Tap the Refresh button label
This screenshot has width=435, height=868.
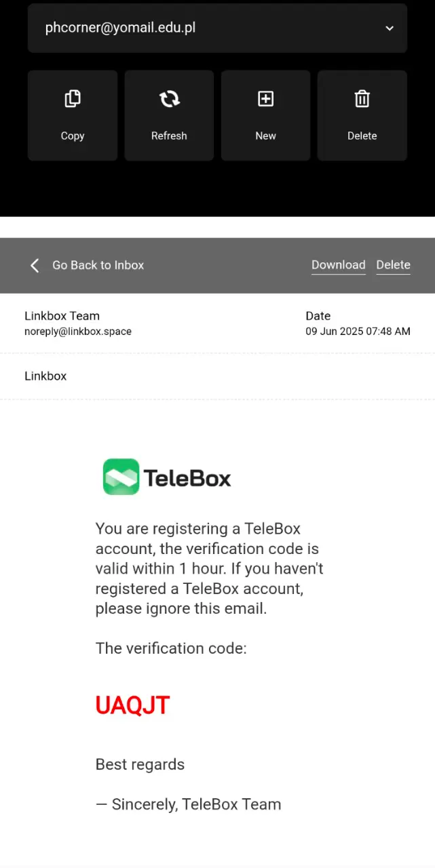(x=169, y=136)
